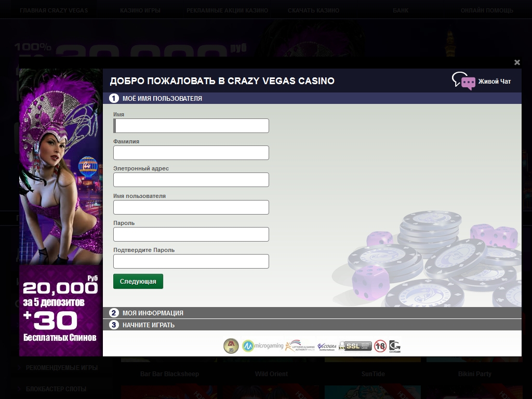Focus the Фамилия input field

[191, 153]
